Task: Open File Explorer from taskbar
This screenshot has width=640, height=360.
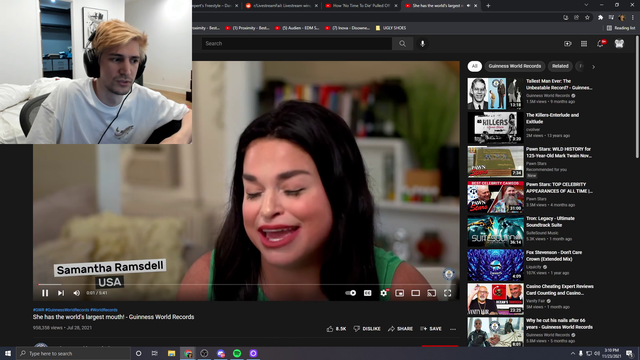Action: click(x=171, y=353)
